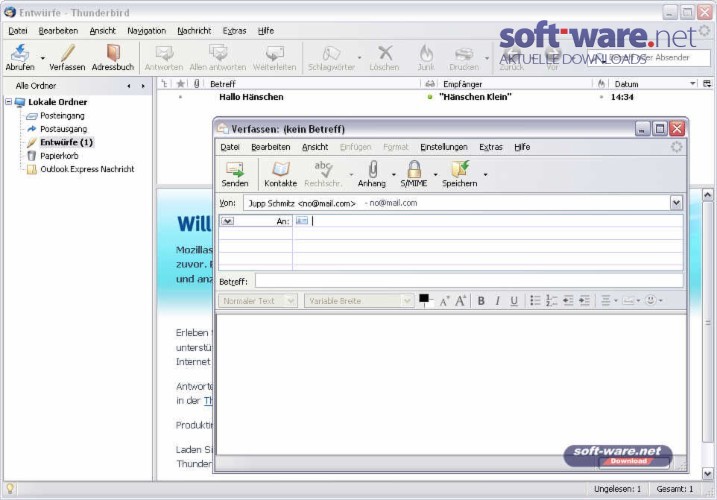Sort by attachment paperclip column header
Viewport: 717px width, 500px height.
pyautogui.click(x=197, y=84)
